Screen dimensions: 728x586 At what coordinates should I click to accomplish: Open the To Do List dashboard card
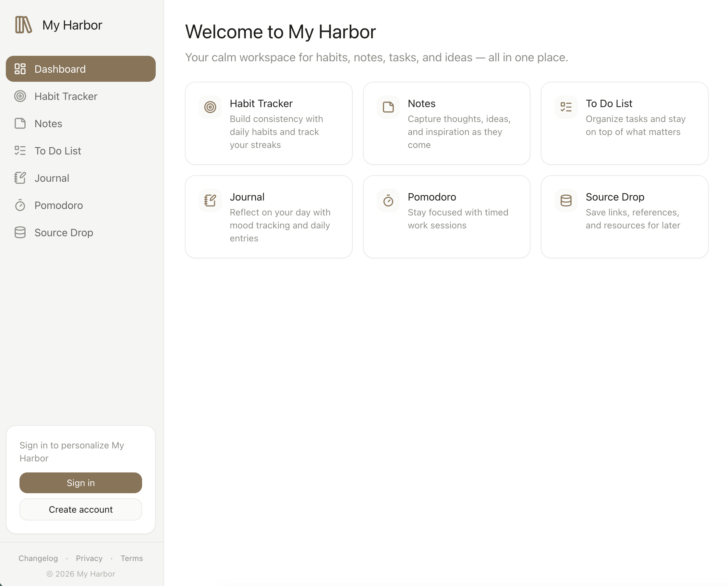pyautogui.click(x=624, y=123)
